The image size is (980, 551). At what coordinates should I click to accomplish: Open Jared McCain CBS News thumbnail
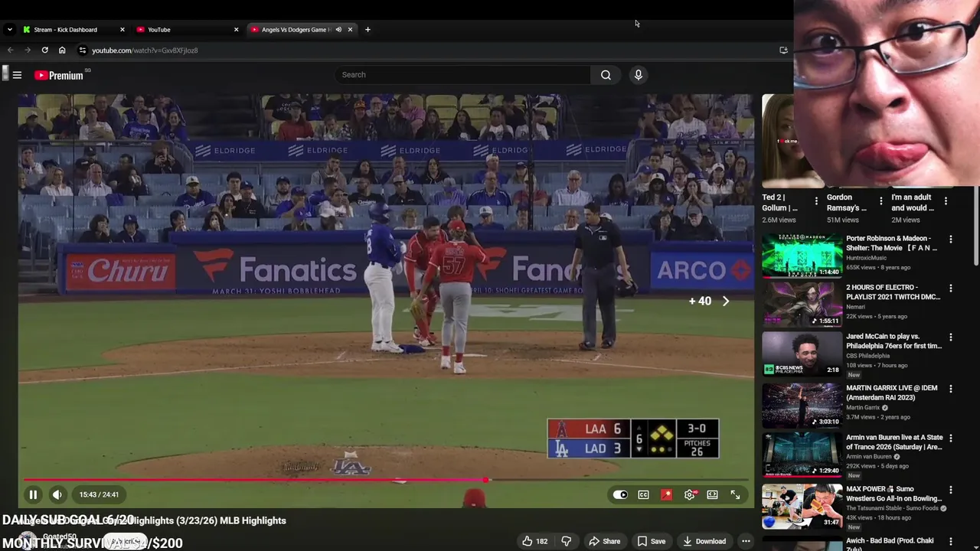click(802, 353)
